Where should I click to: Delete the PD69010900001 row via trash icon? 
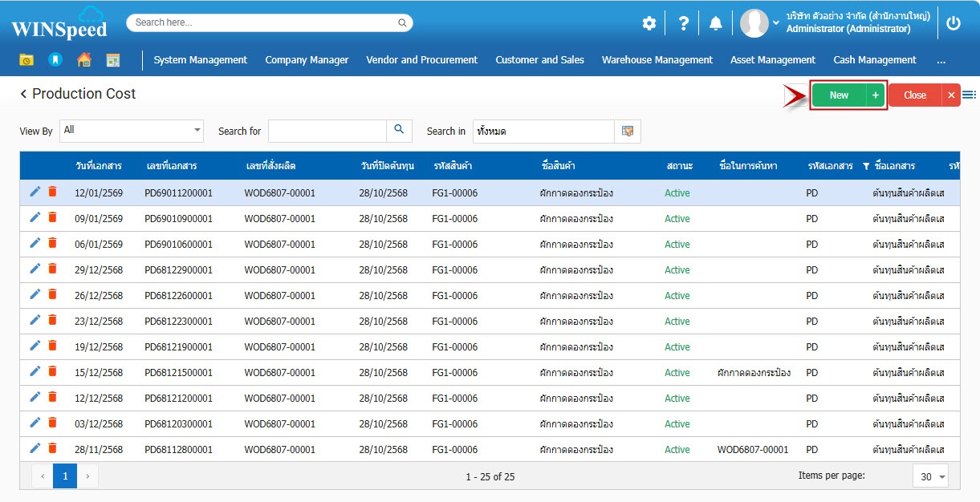52,217
